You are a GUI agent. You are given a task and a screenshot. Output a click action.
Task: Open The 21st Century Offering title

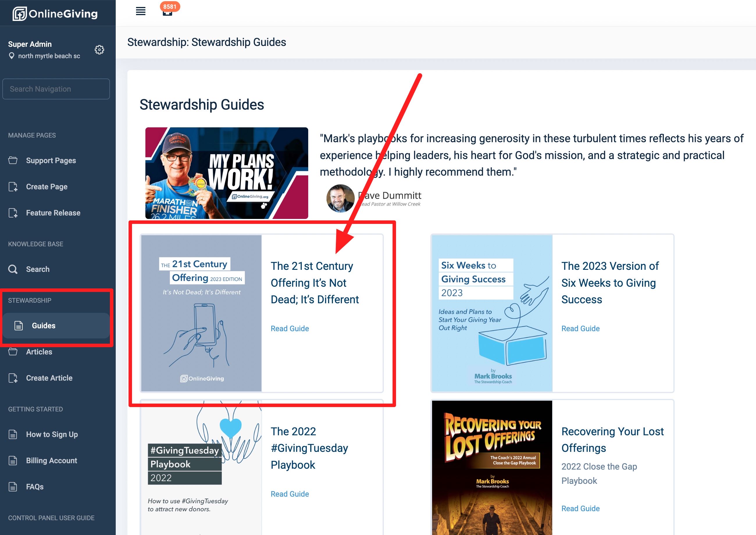coord(315,283)
